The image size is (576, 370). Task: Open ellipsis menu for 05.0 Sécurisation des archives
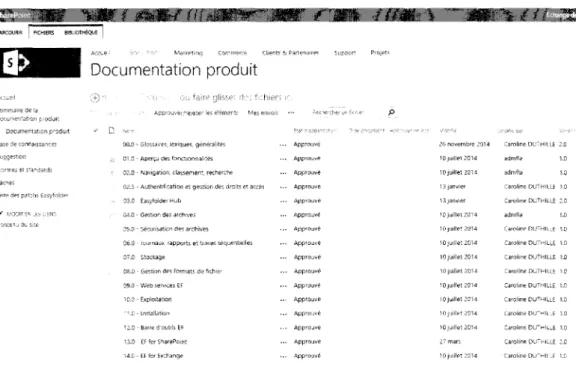tap(283, 229)
